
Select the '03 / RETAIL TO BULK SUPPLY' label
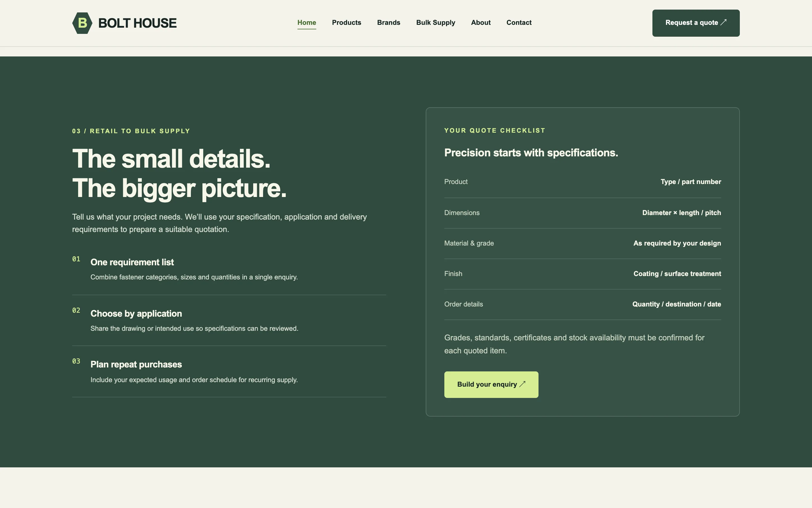(x=131, y=131)
